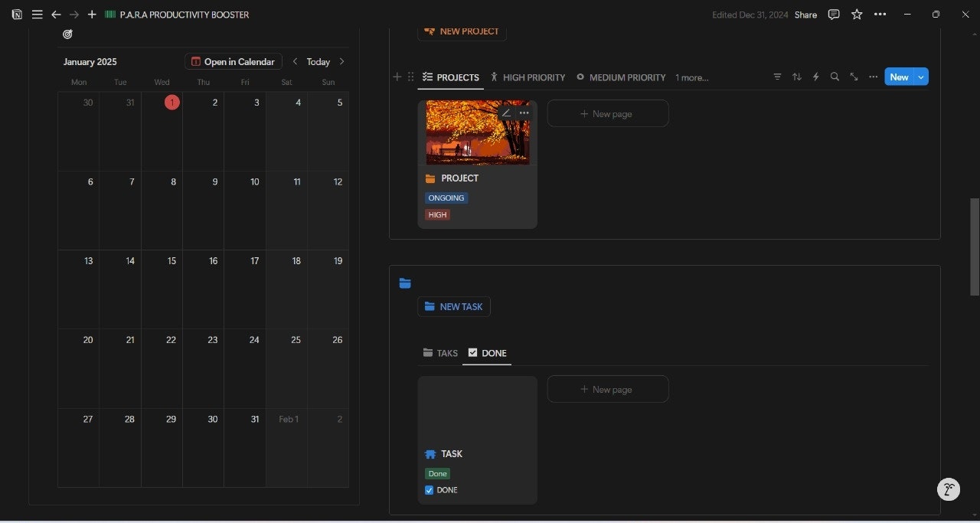Open the filter options icon on the Projects database
This screenshot has width=980, height=523.
click(x=777, y=77)
